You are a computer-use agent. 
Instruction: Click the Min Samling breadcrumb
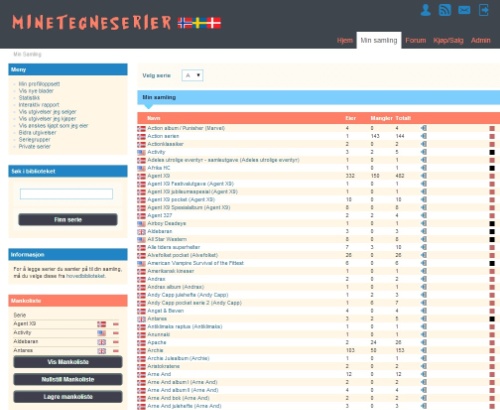click(x=27, y=54)
